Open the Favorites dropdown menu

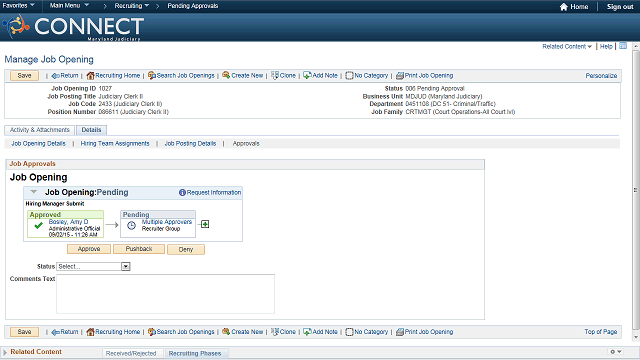point(18,5)
